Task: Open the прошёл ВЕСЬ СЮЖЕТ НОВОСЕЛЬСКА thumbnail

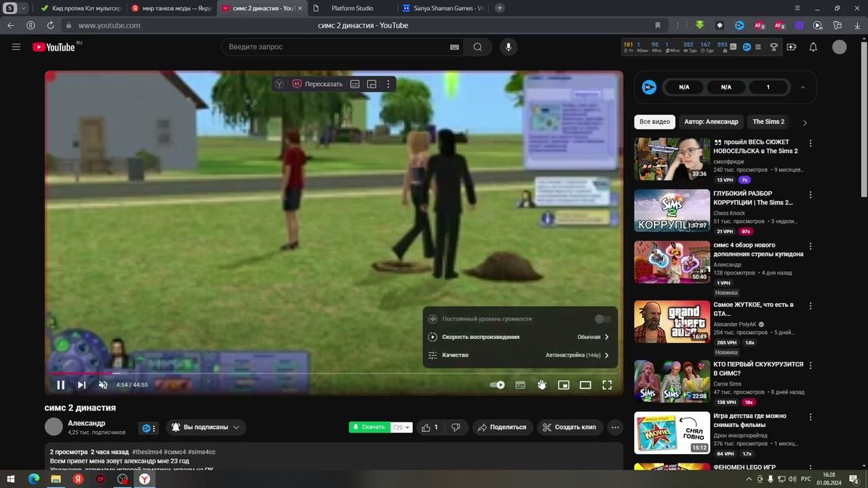Action: (x=672, y=159)
